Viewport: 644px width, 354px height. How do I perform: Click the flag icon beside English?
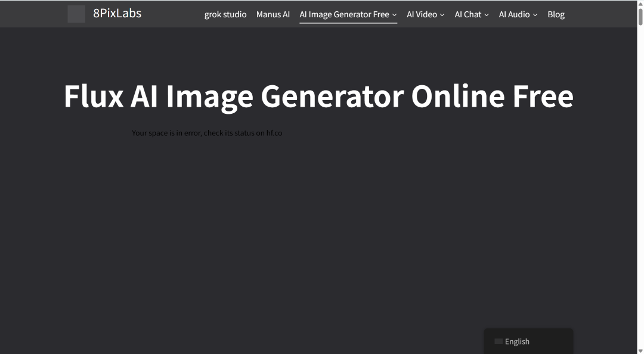499,341
